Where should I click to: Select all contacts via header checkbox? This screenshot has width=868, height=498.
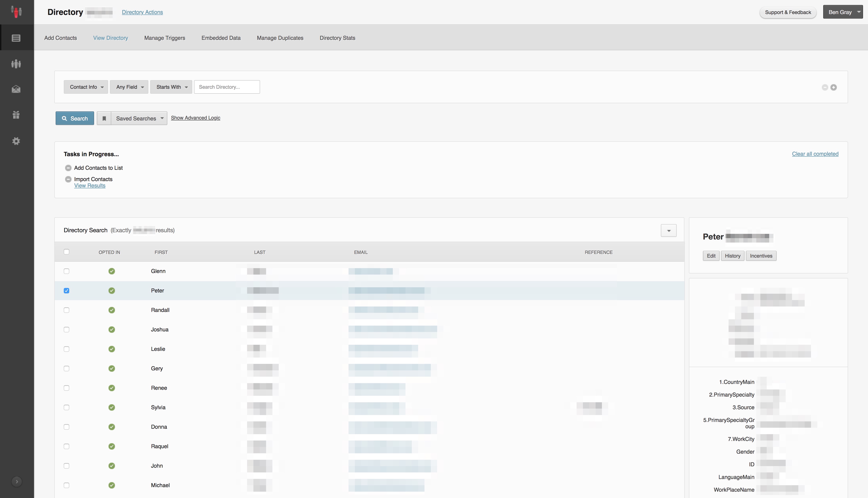point(67,252)
